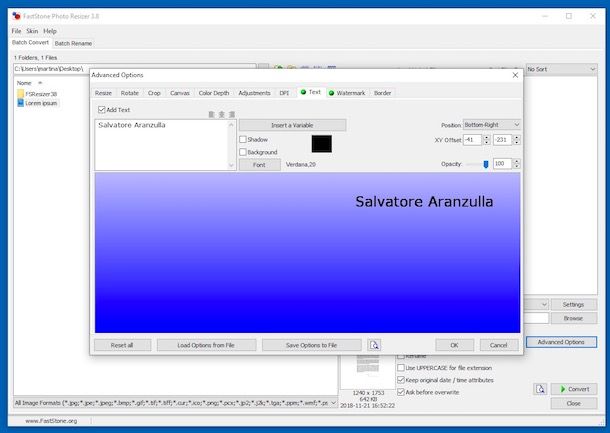Toggle the partially hidden Rename checkbox
610x433 pixels.
(401, 356)
